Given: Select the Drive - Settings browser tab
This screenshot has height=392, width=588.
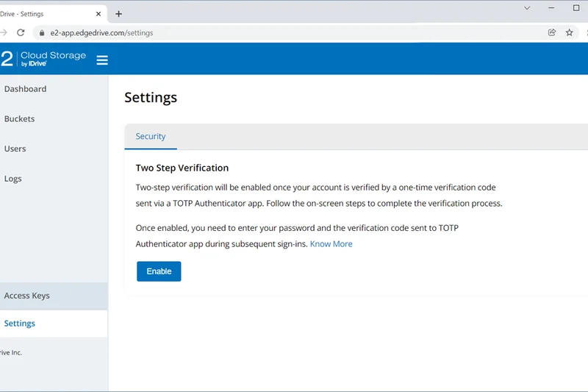Looking at the screenshot, I should point(44,13).
